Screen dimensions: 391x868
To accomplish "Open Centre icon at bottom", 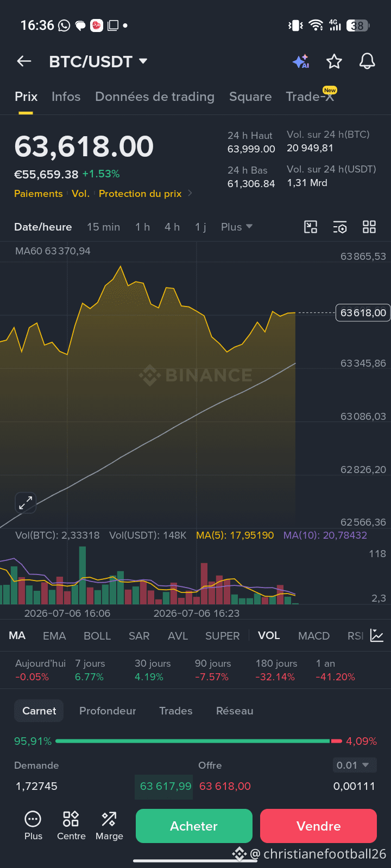I will click(71, 825).
